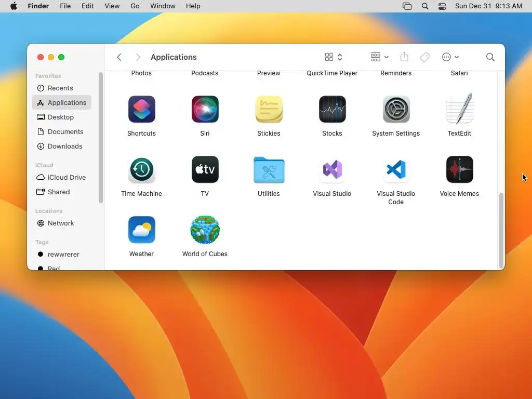The height and width of the screenshot is (399, 532).
Task: Go forward with the right chevron
Action: click(x=138, y=57)
